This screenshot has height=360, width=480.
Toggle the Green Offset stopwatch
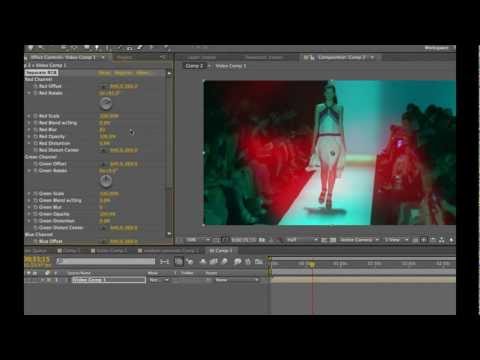click(x=35, y=164)
